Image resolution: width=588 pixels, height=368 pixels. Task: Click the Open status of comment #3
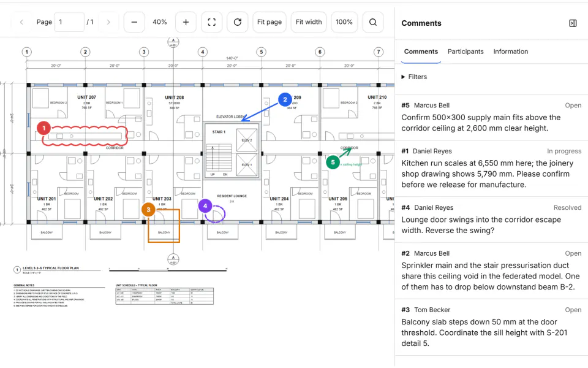573,310
